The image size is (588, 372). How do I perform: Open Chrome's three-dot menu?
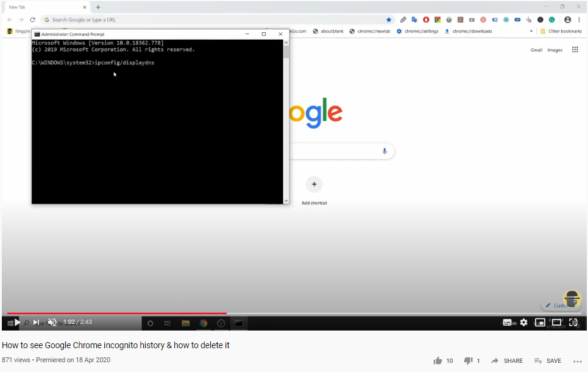point(579,20)
